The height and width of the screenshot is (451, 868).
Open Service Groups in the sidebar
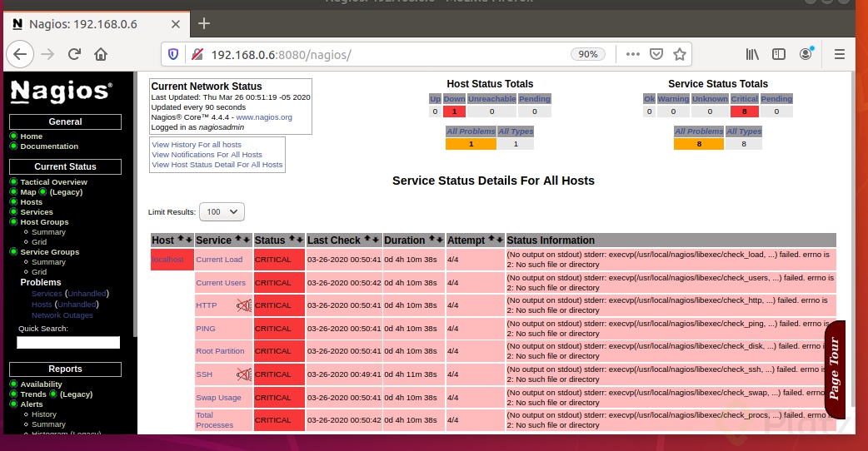tap(50, 251)
